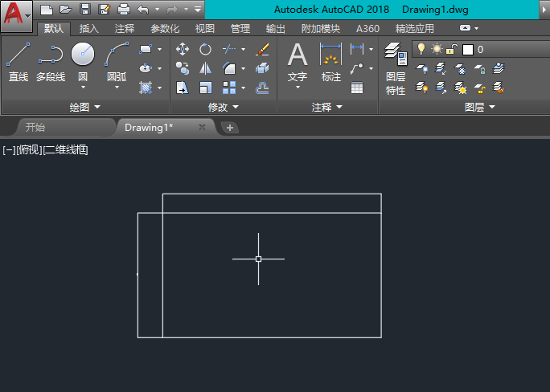Open the 开始 file tab
Screen dimensions: 550x392
pos(35,127)
